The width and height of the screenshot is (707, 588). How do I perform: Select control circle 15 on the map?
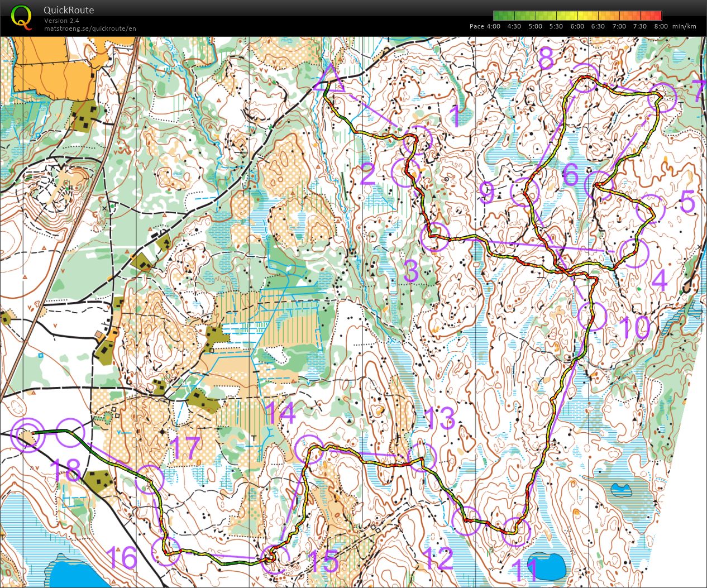point(275,559)
